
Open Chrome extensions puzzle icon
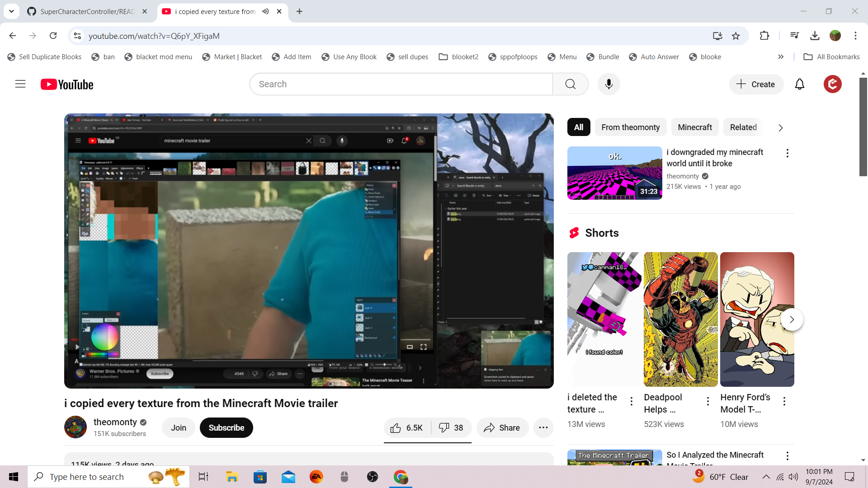(764, 36)
